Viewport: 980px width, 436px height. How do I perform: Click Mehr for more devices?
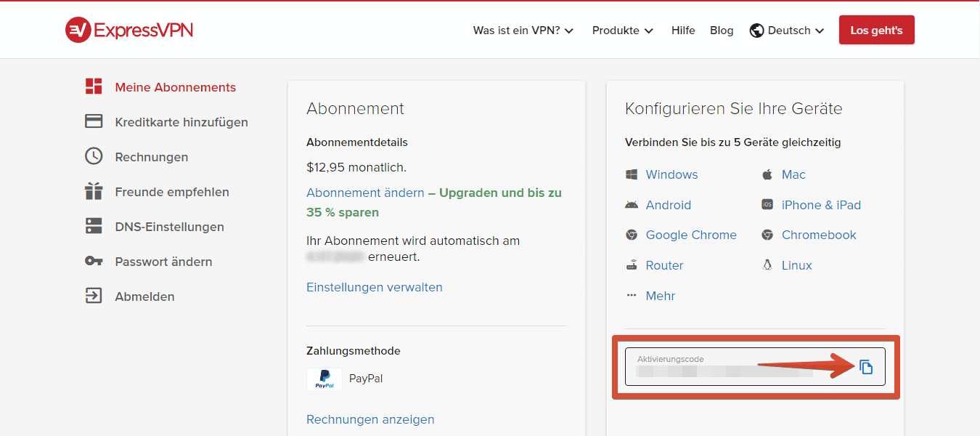[x=661, y=296]
